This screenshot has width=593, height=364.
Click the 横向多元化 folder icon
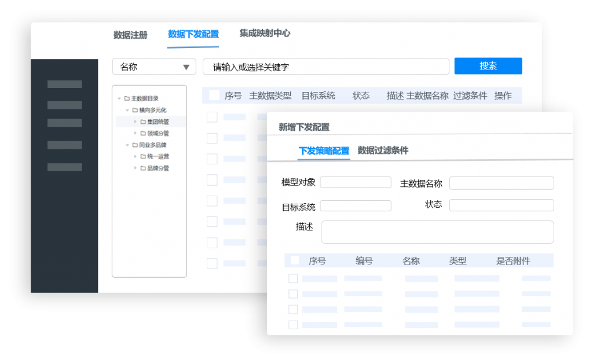tap(134, 110)
